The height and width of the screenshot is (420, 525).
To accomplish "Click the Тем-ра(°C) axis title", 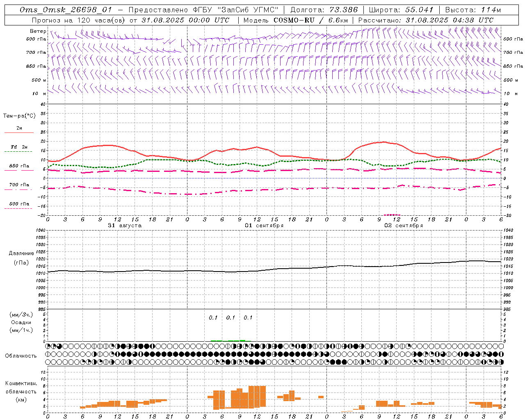I will tap(19, 116).
